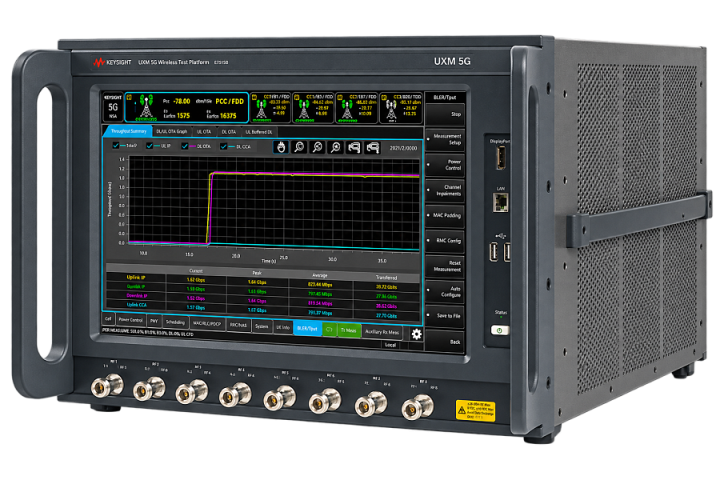The height and width of the screenshot is (480, 720).
Task: Select the third FDD component carrier tile
Action: click(x=356, y=108)
